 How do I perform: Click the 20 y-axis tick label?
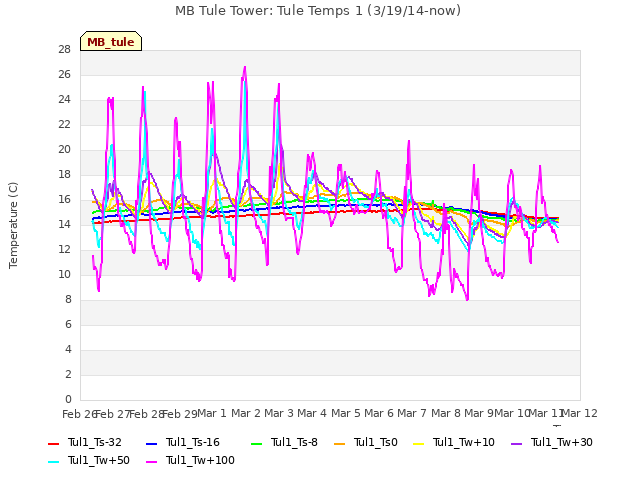click(64, 149)
